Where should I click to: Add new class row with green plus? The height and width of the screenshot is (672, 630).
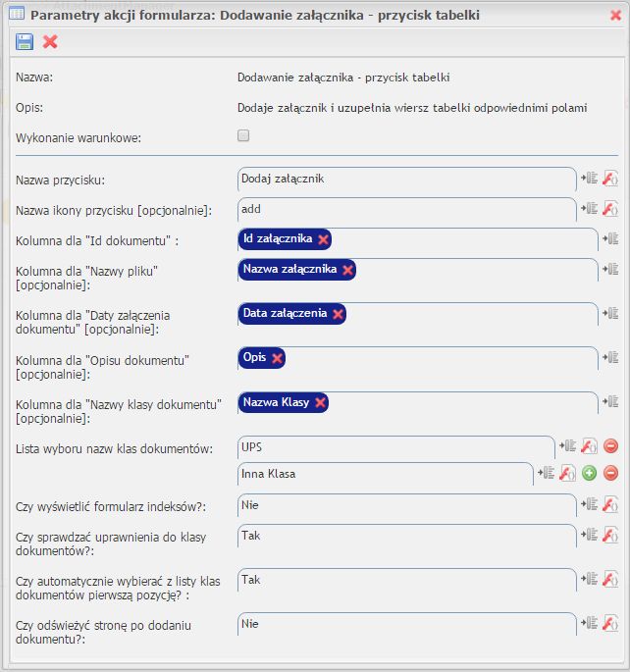click(590, 473)
